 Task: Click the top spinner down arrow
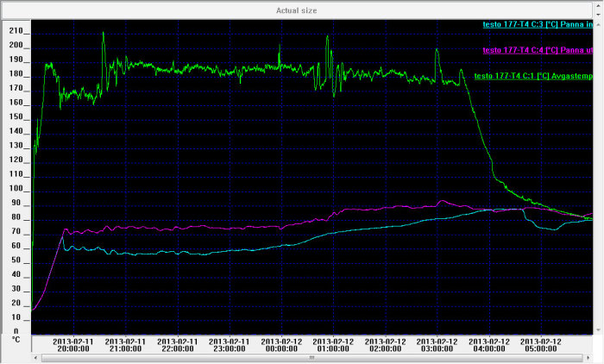tap(598, 15)
